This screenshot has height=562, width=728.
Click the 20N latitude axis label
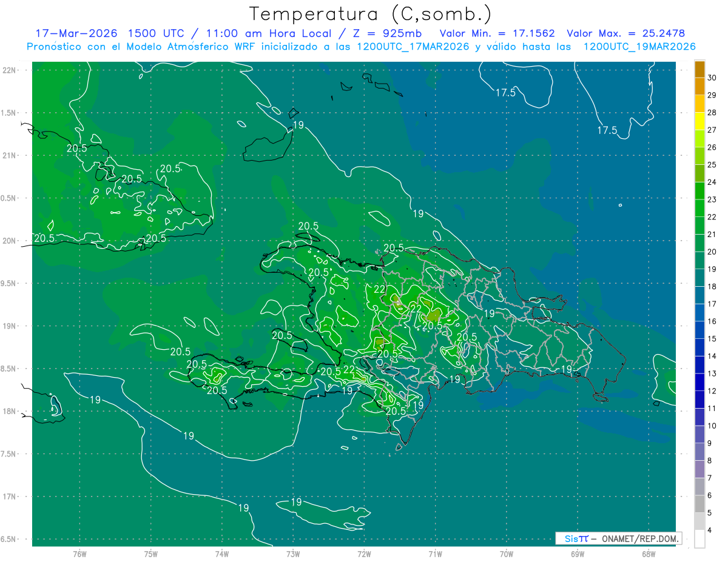[10, 241]
